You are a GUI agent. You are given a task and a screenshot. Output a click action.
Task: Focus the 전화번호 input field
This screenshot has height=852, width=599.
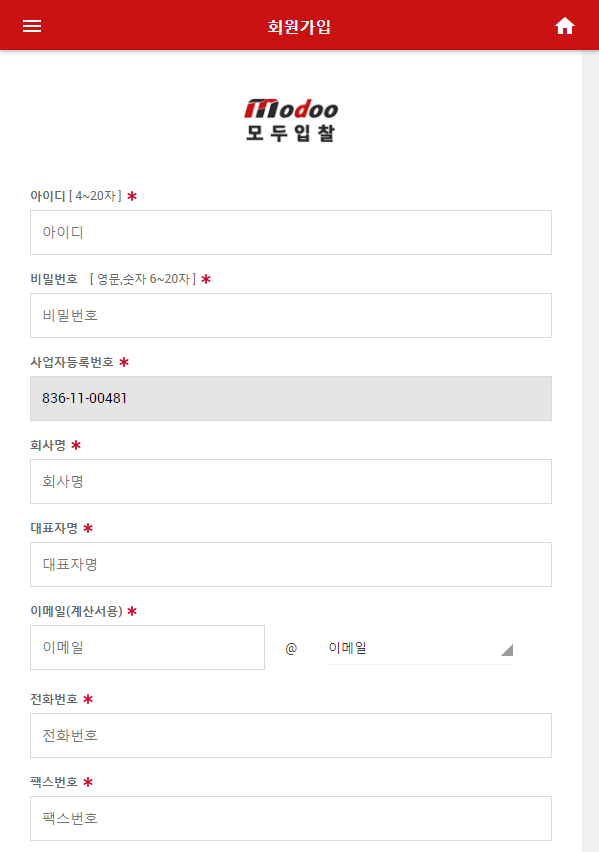pyautogui.click(x=291, y=736)
